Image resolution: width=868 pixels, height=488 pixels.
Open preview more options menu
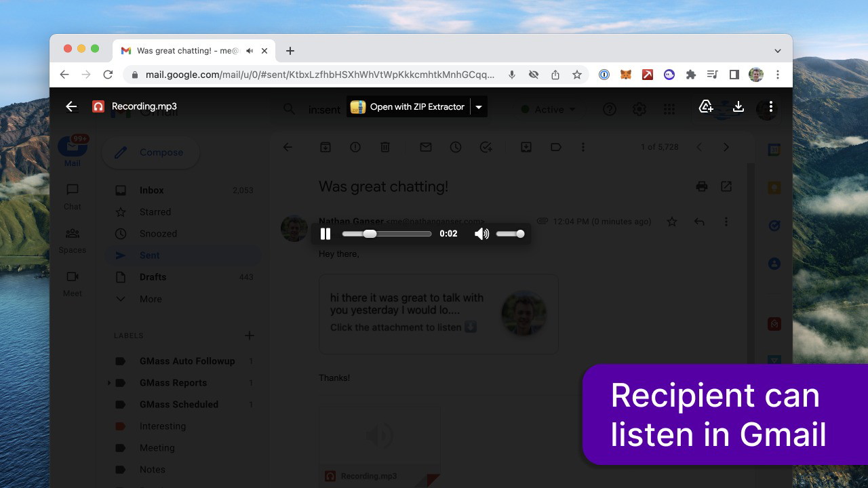coord(770,106)
